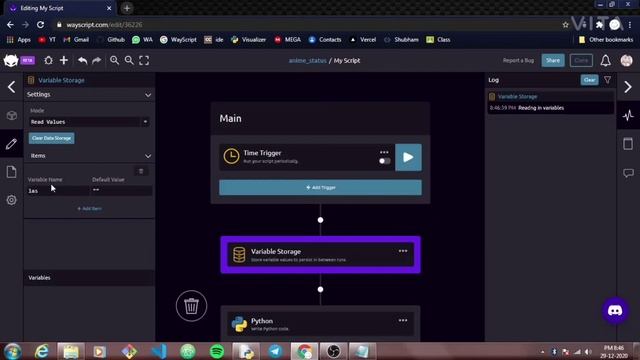The width and height of the screenshot is (640, 360).
Task: Open Variable Storage options menu dots
Action: click(403, 251)
